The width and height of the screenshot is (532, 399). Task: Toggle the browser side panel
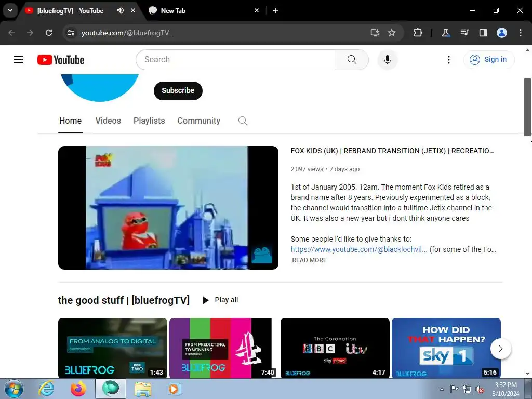coord(483,33)
